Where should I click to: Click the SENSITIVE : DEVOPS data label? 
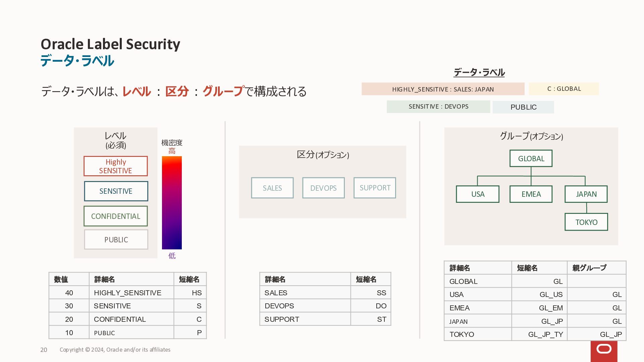click(438, 107)
